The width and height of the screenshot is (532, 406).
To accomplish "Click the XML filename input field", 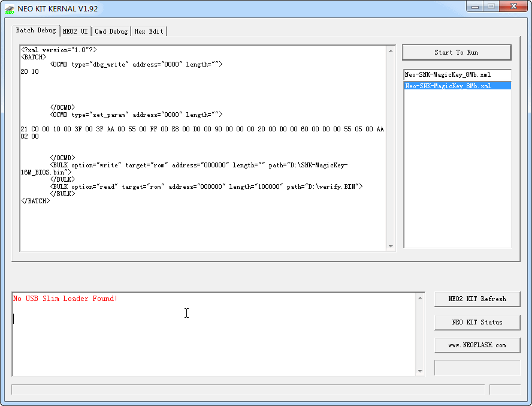I will pyautogui.click(x=457, y=75).
